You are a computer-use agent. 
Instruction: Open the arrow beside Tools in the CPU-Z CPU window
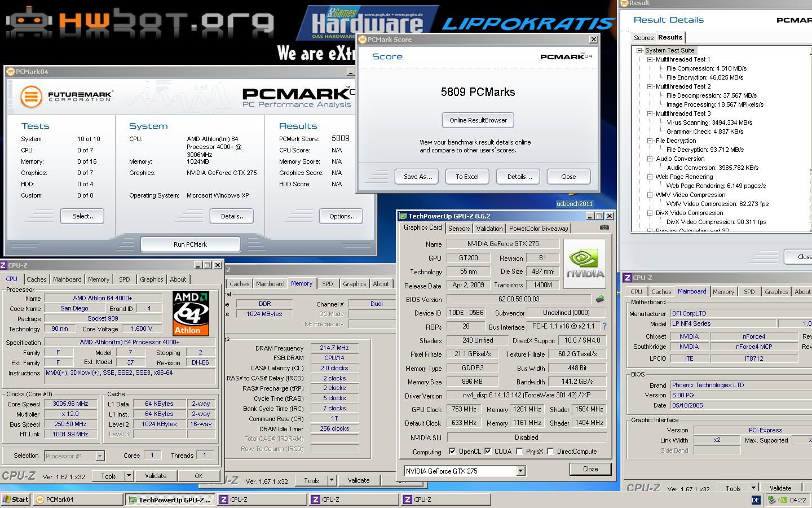coord(129,476)
